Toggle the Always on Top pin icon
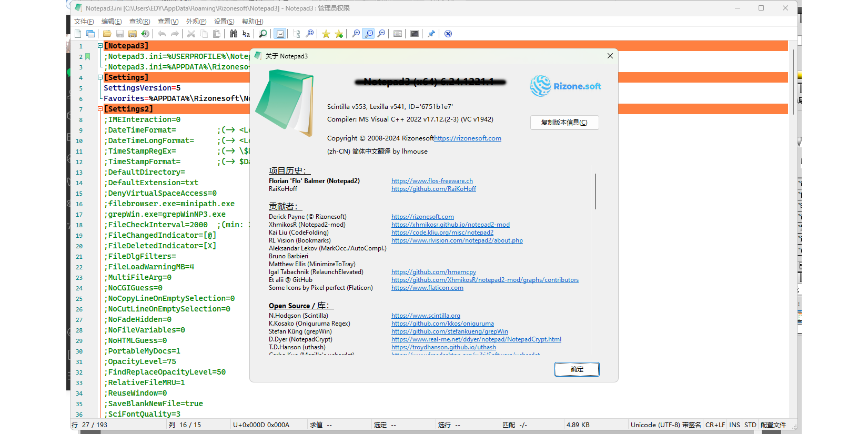 click(x=431, y=34)
